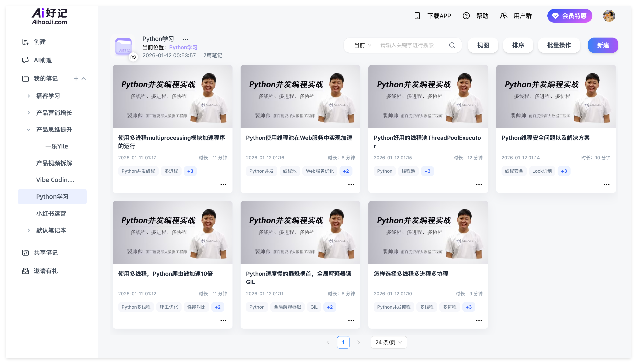637x364 pixels.
Task: Click the Python学习 folder cover icon
Action: click(x=123, y=46)
